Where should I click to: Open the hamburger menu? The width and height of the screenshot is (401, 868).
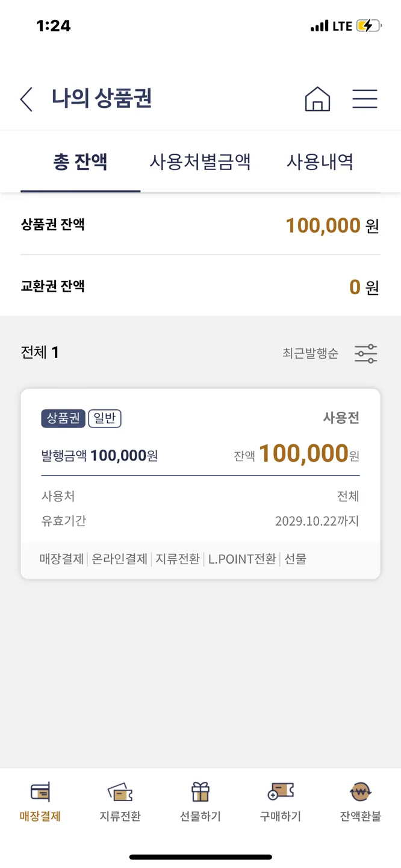tap(365, 99)
